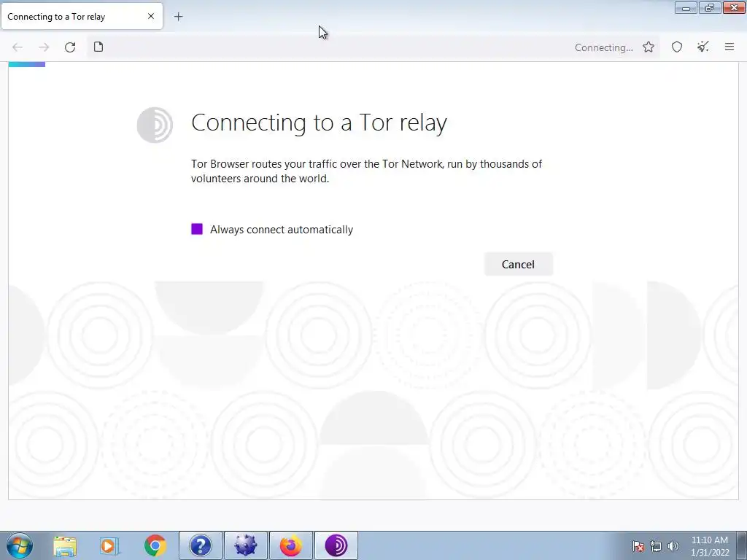Viewport: 747px width, 560px height.
Task: Bookmark this page with the star icon
Action: coord(649,47)
